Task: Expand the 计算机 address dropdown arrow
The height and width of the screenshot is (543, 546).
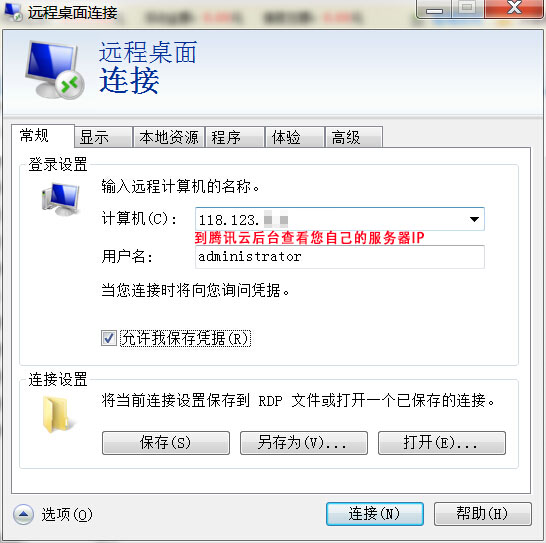Action: [474, 219]
